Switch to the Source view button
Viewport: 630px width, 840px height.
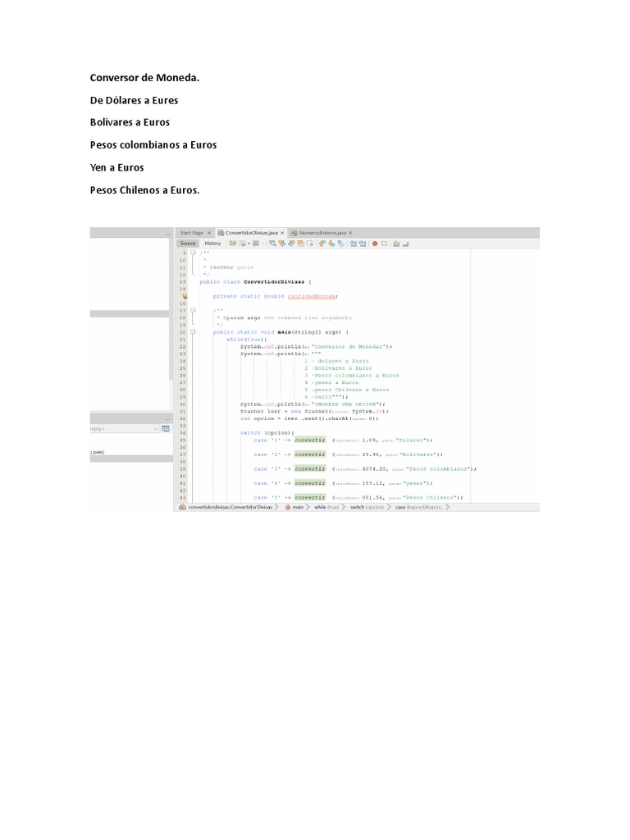coord(188,243)
